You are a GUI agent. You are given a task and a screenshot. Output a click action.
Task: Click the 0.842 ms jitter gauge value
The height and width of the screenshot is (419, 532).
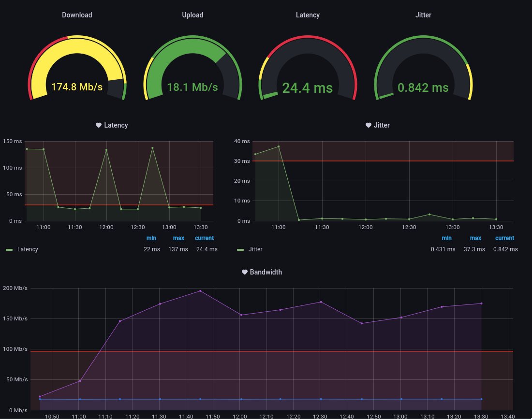pos(423,87)
